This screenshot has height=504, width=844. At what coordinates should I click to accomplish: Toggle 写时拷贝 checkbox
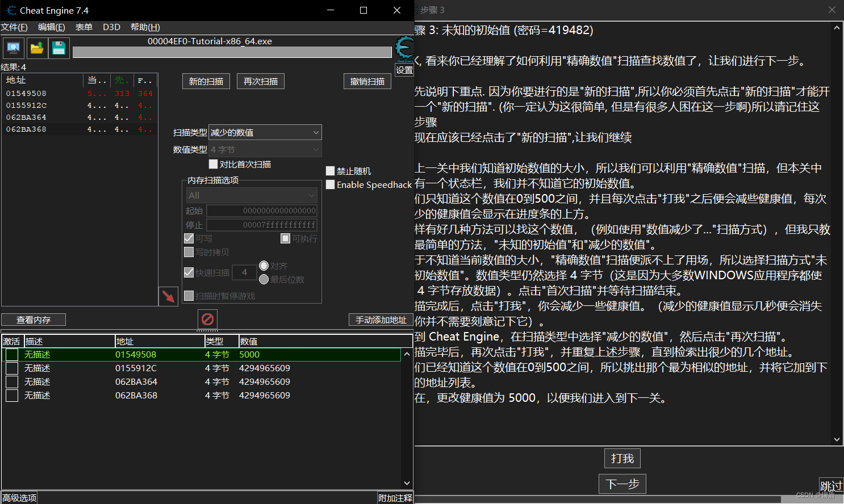[x=189, y=252]
